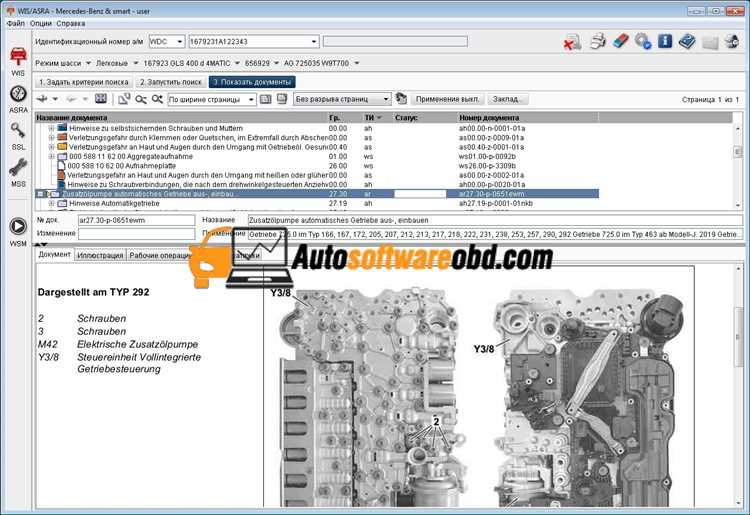Sort by the Название документа column header
Viewport: 750px width, 515px height.
point(181,118)
